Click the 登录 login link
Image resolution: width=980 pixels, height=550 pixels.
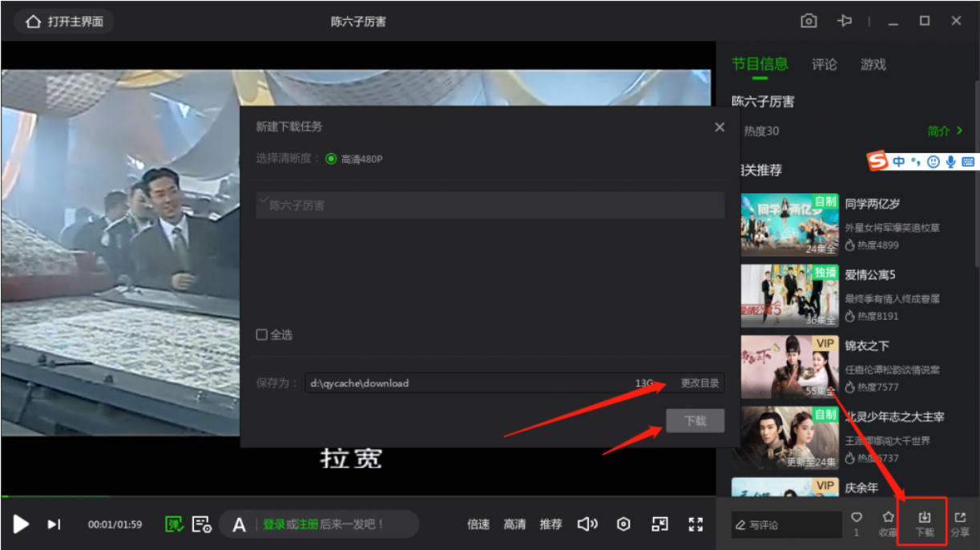coord(274,524)
